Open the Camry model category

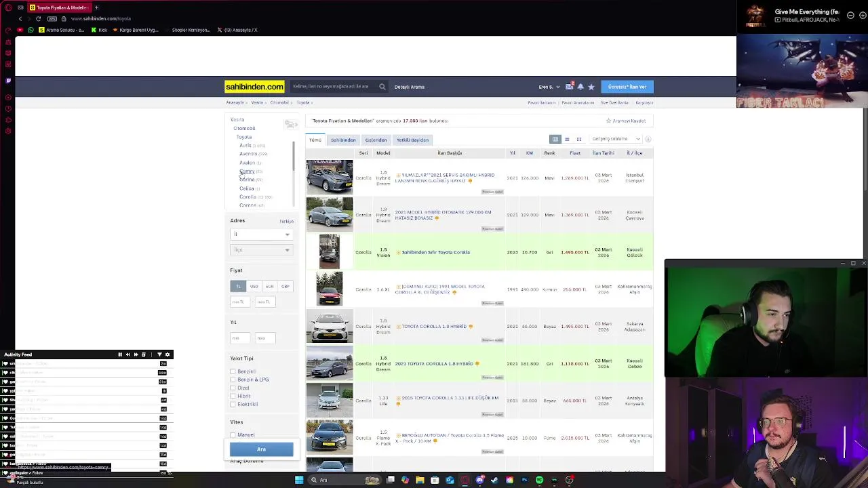click(x=247, y=171)
